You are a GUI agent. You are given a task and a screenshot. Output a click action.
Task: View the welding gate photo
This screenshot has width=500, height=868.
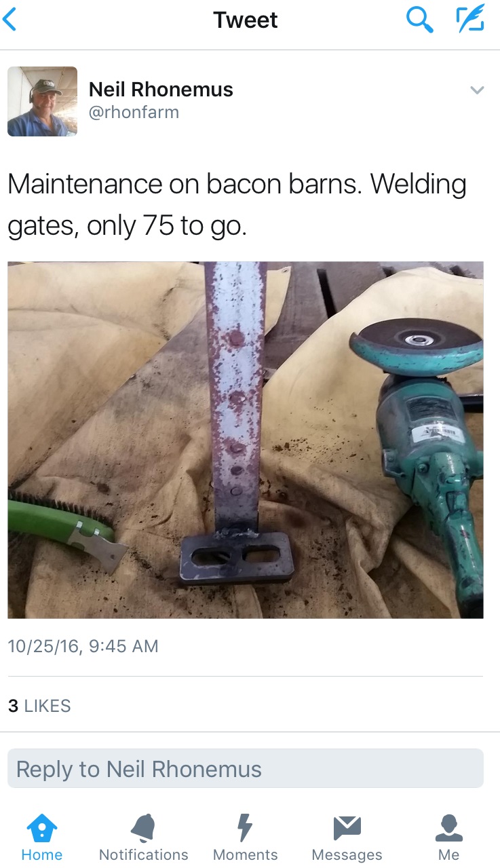(246, 440)
